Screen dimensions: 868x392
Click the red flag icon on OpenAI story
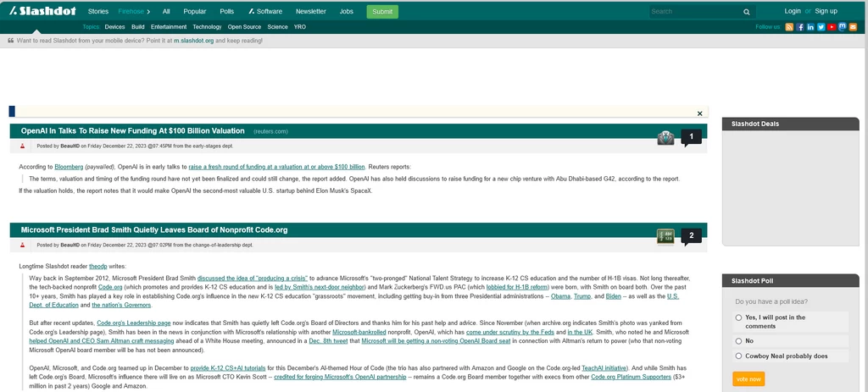[x=23, y=146]
